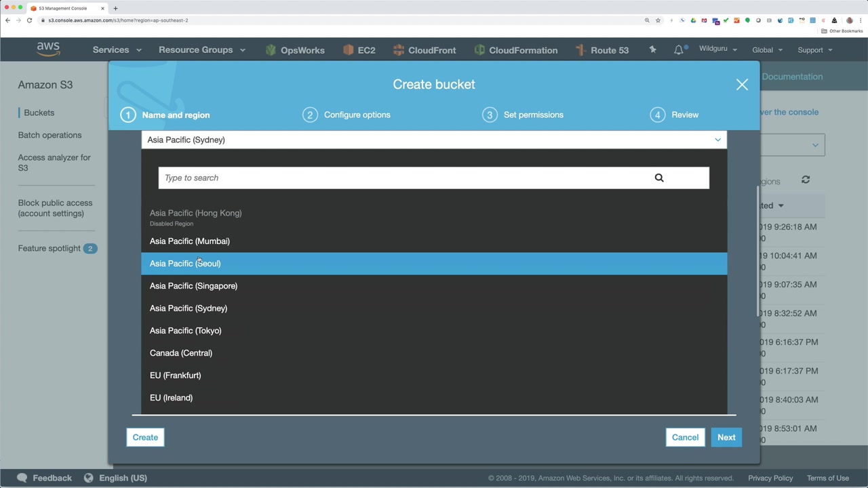Click the browser zoom magnifier icon
Image resolution: width=868 pixels, height=488 pixels.
647,20
